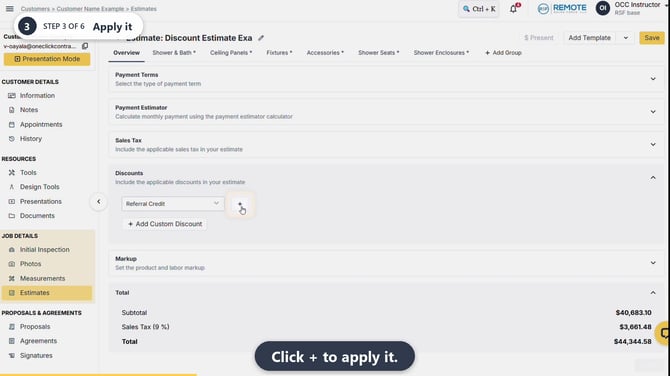This screenshot has height=376, width=670.
Task: Click the Present button
Action: tap(539, 38)
